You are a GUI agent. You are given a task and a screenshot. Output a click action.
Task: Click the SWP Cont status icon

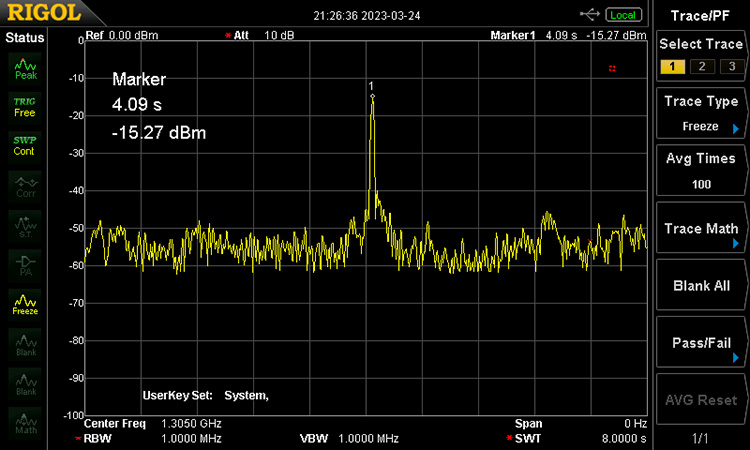(25, 146)
